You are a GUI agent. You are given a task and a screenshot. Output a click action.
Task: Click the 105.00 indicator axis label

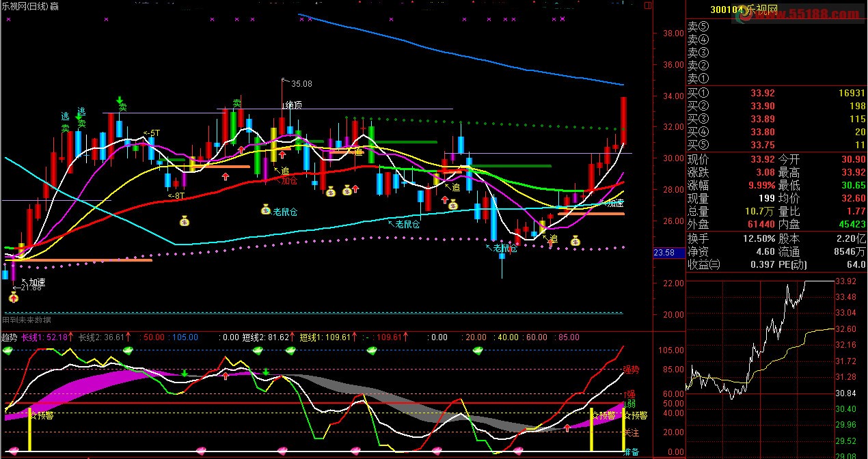click(x=671, y=350)
